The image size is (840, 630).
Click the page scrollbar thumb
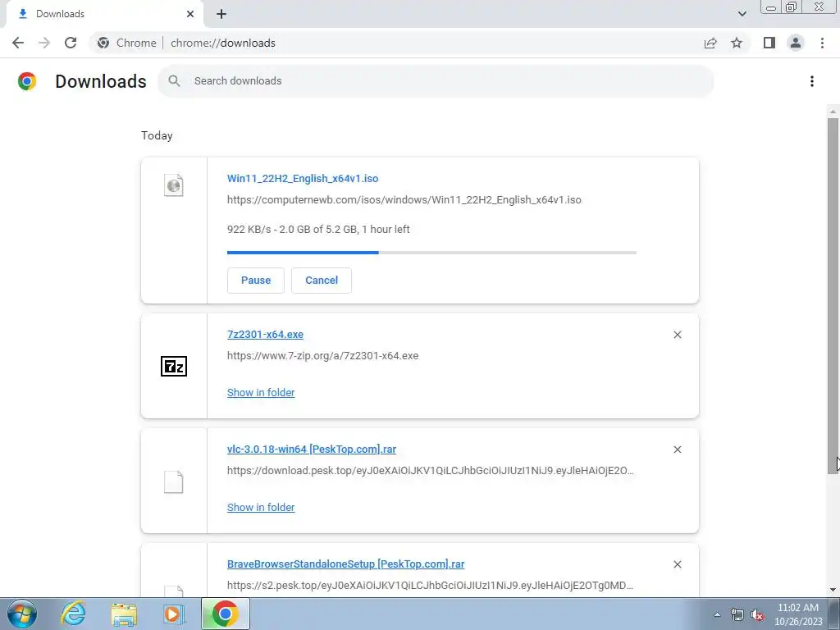(x=833, y=294)
